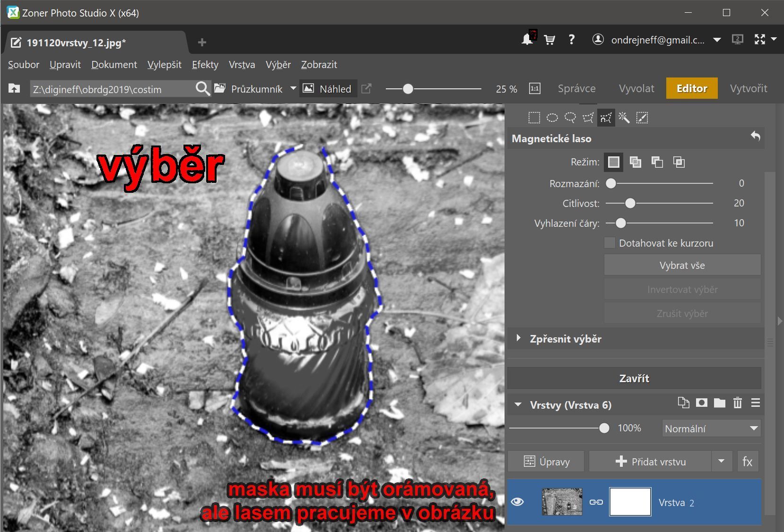Select the selection brush tool
Image resolution: width=784 pixels, height=532 pixels.
(642, 118)
